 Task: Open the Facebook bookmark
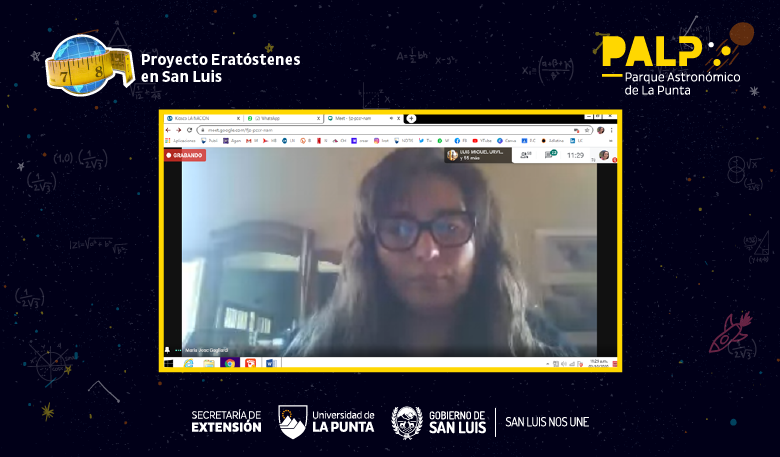coord(460,141)
